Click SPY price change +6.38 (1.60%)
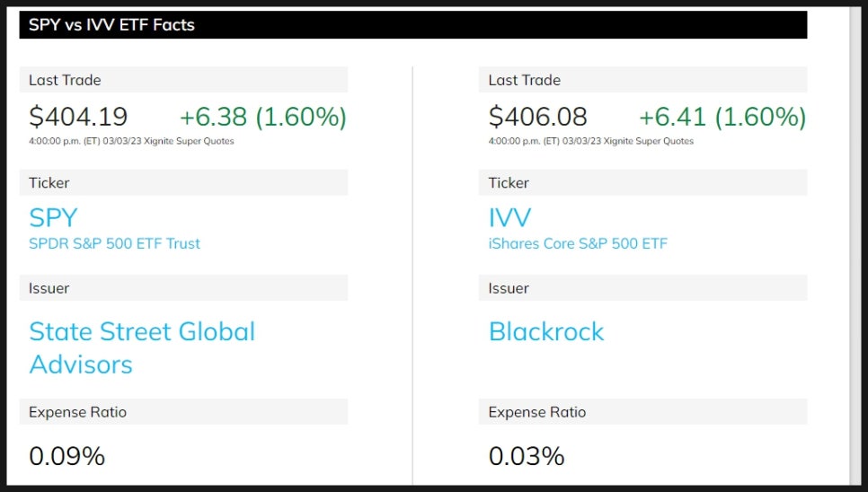Image resolution: width=868 pixels, height=492 pixels. pyautogui.click(x=263, y=117)
